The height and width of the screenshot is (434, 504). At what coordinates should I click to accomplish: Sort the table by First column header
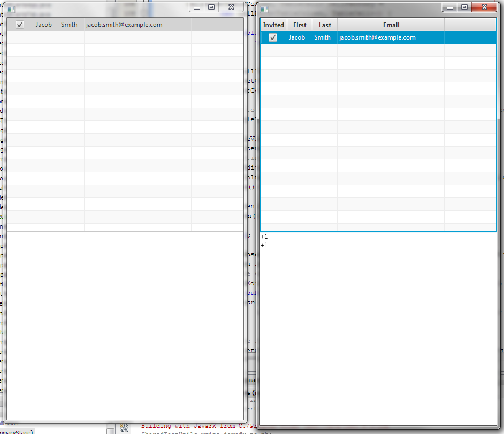[x=300, y=25]
